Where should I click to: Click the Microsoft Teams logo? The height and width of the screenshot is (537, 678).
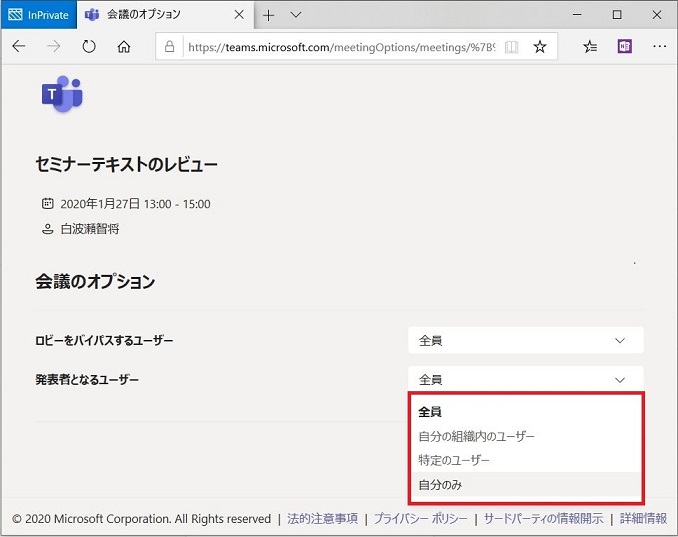tap(61, 95)
